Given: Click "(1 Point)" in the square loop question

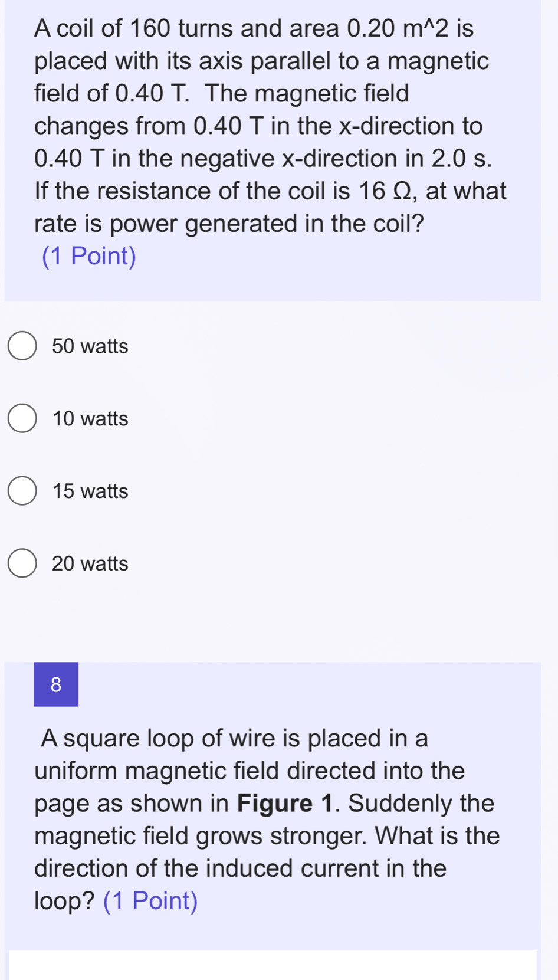Looking at the screenshot, I should [x=150, y=901].
